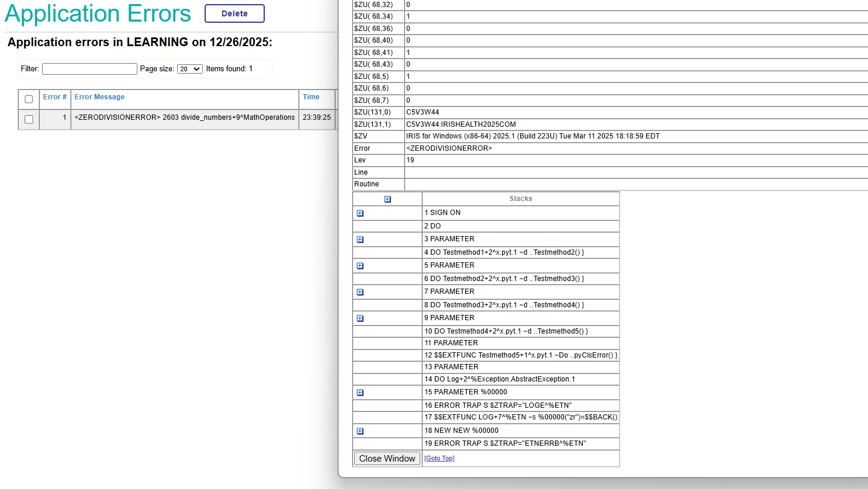Focus the Filter text field

[x=89, y=69]
